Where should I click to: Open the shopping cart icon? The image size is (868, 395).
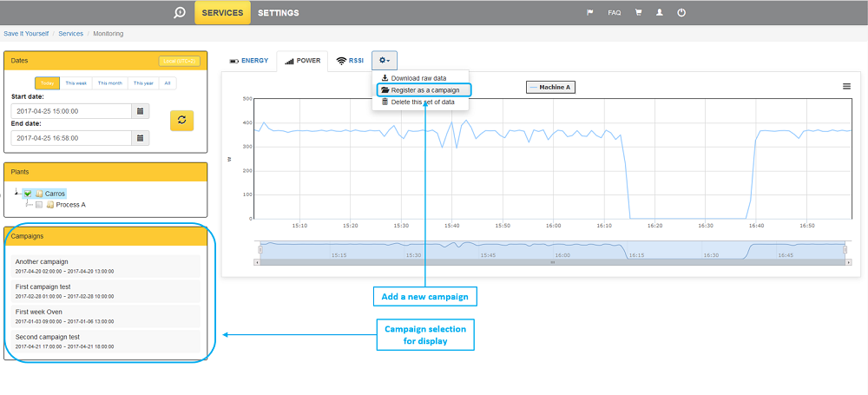[x=638, y=13]
